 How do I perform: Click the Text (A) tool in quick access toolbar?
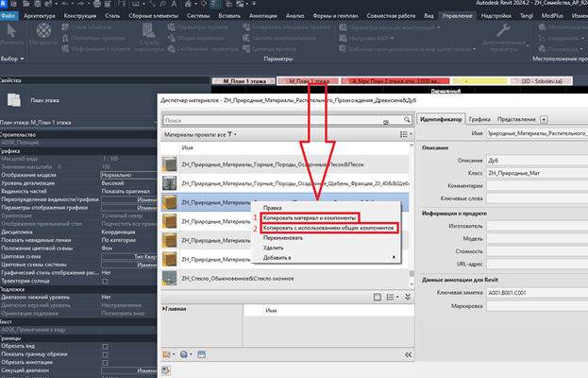pyautogui.click(x=174, y=4)
